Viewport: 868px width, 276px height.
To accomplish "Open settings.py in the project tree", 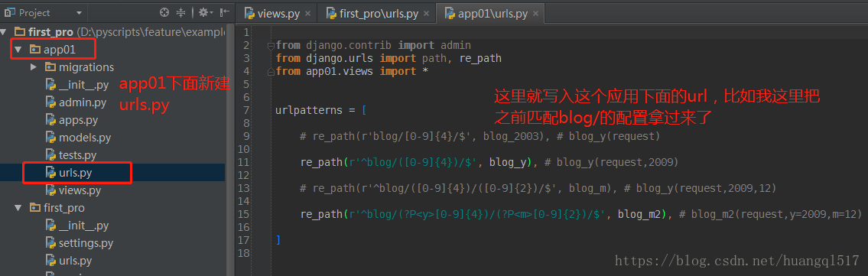I will pyautogui.click(x=86, y=243).
